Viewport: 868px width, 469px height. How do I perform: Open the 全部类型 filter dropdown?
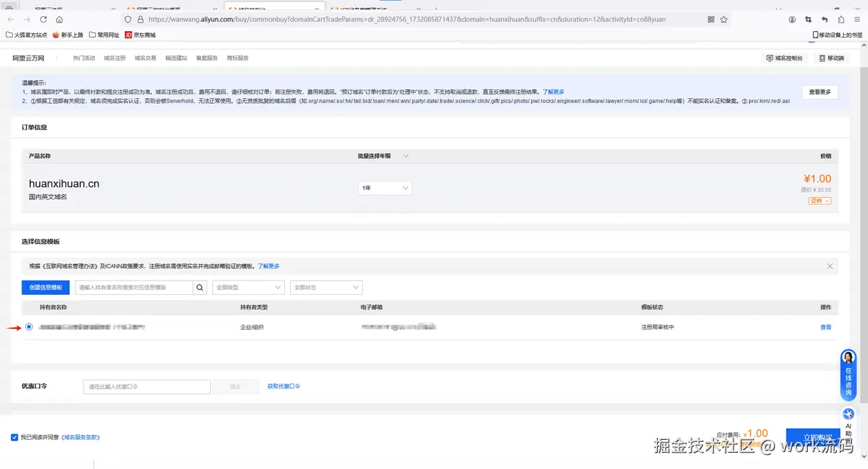tap(248, 287)
